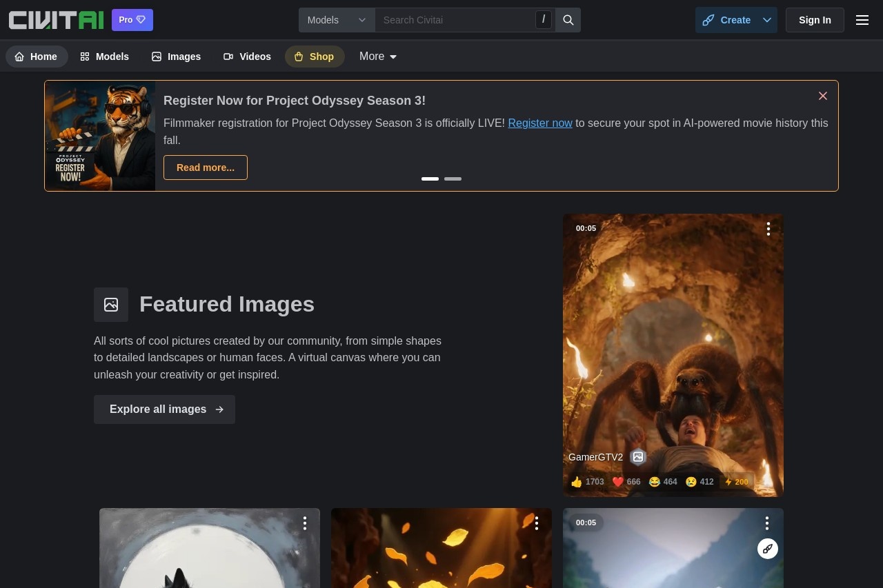Go to the Home tab
Viewport: 883px width, 588px height.
pyautogui.click(x=37, y=57)
